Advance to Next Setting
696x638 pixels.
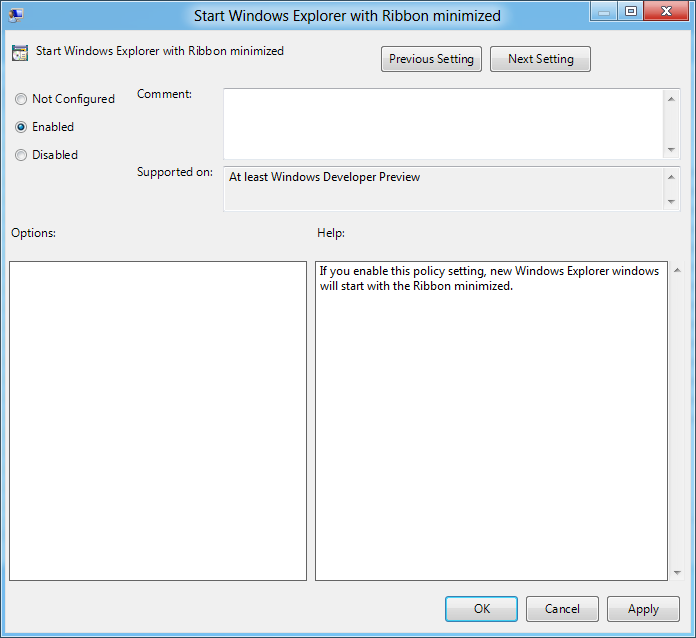(540, 59)
